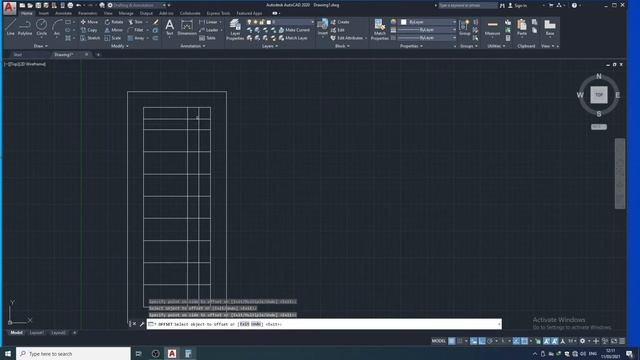Click the Mirror command
Screen dimensions: 640x360
pyautogui.click(x=113, y=30)
